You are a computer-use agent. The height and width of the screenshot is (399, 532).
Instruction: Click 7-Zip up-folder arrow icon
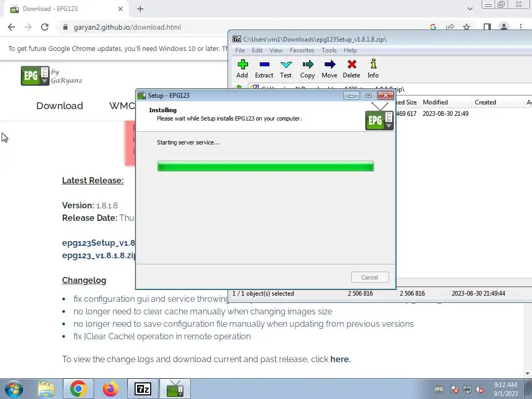[239, 87]
